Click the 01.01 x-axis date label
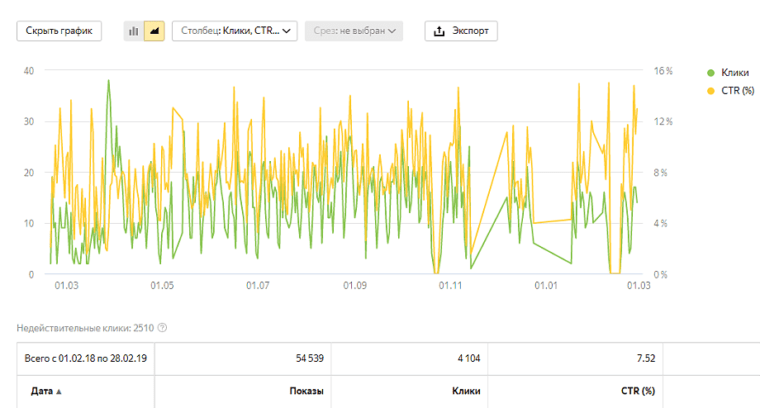 (x=546, y=285)
